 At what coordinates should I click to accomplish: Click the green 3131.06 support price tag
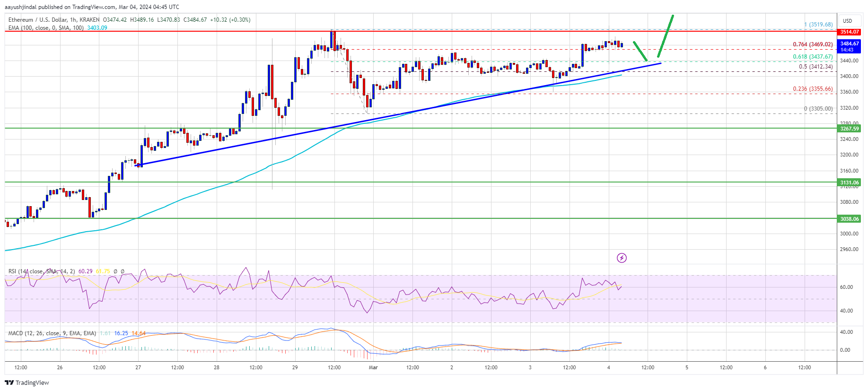[849, 182]
